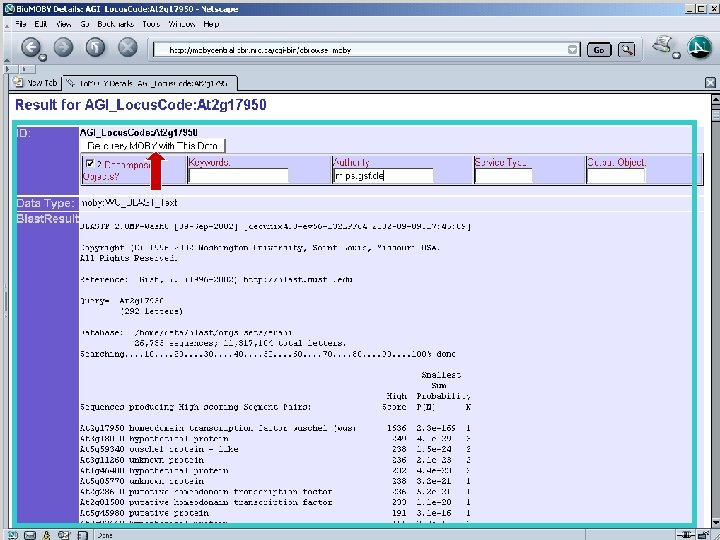Click the Authority input field

click(383, 175)
